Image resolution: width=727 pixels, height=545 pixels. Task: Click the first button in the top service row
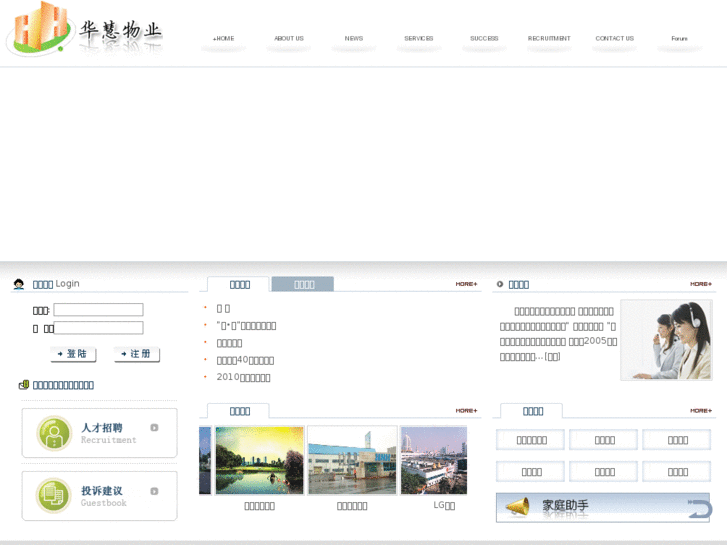[x=530, y=440]
